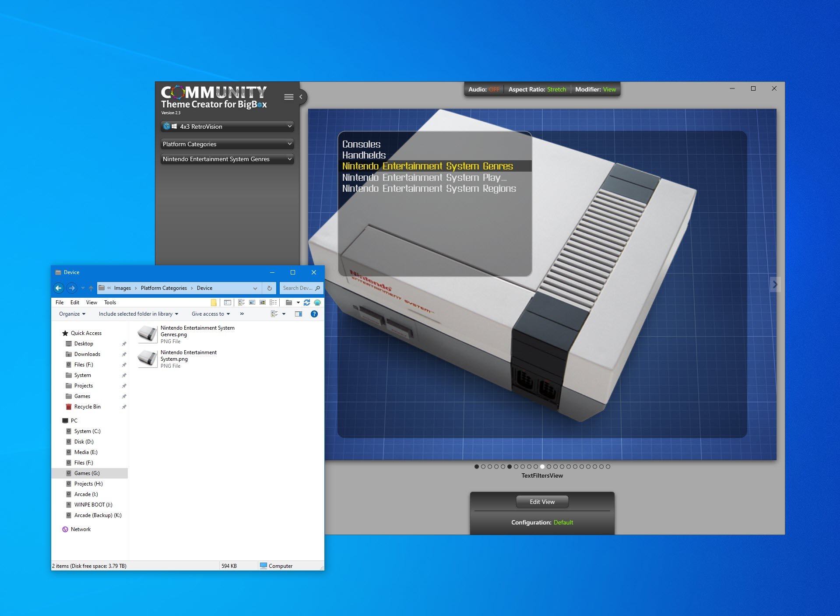Screen dimensions: 840x616
Task: Open recent locations dropdown arrow
Action: click(x=83, y=288)
